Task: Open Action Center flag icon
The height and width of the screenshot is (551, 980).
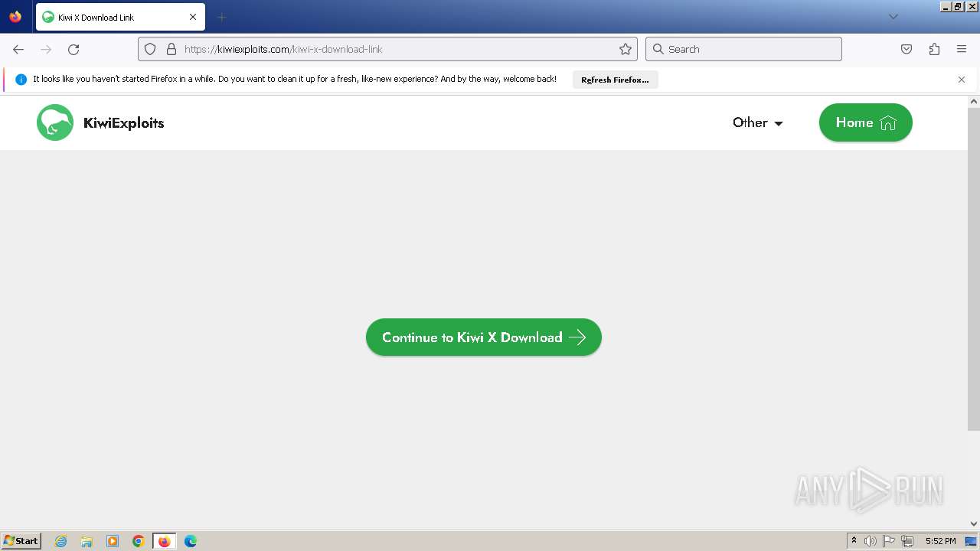Action: point(889,541)
